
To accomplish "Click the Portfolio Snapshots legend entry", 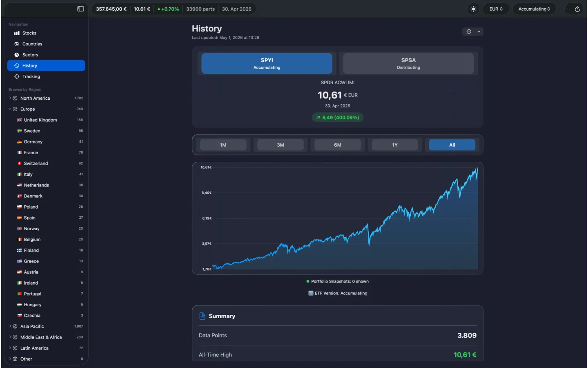I will pyautogui.click(x=338, y=281).
